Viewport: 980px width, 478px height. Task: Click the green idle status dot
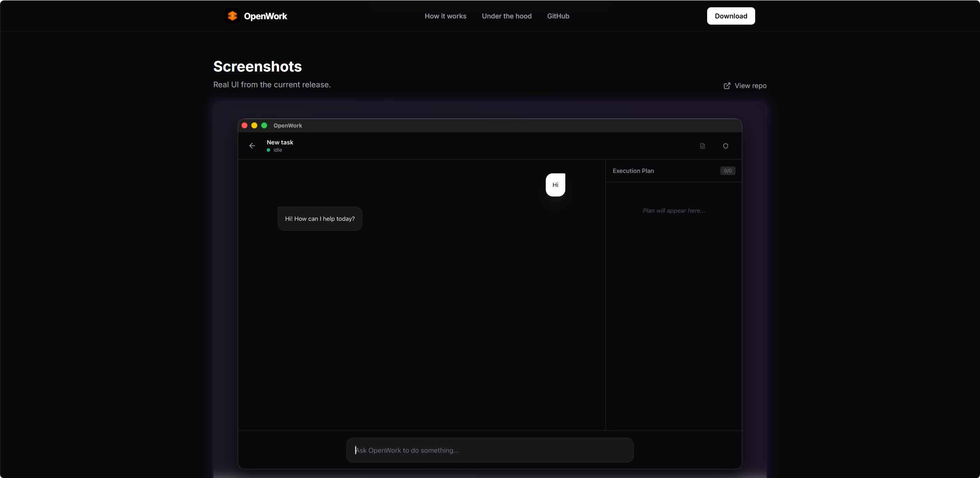click(268, 150)
